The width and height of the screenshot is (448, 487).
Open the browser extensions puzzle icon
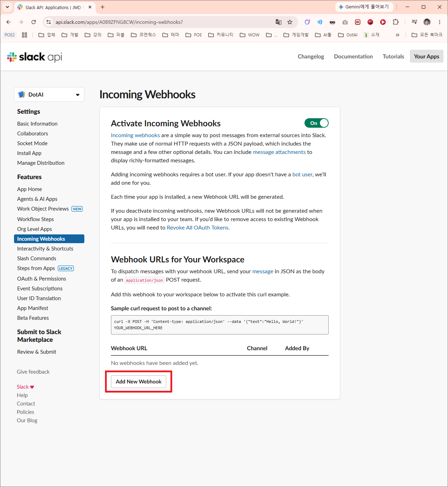[x=395, y=22]
